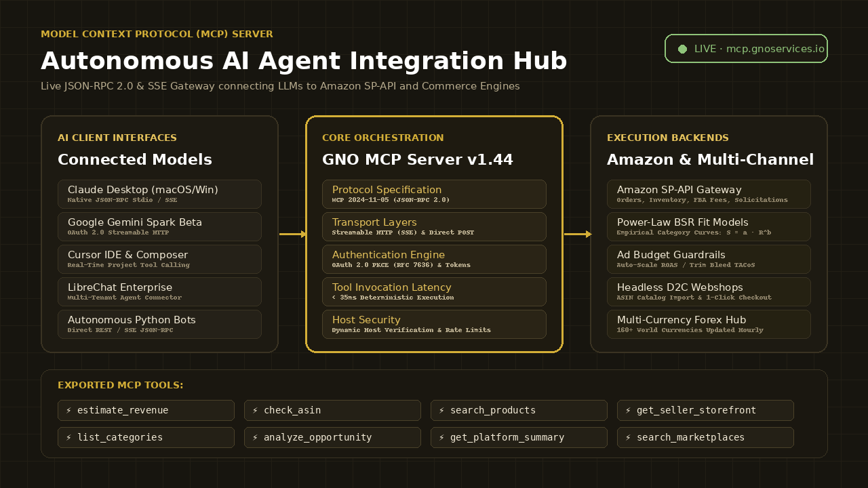Click the Autonomous AI Agent Integration Hub title
This screenshot has width=868, height=488.
pyautogui.click(x=304, y=61)
